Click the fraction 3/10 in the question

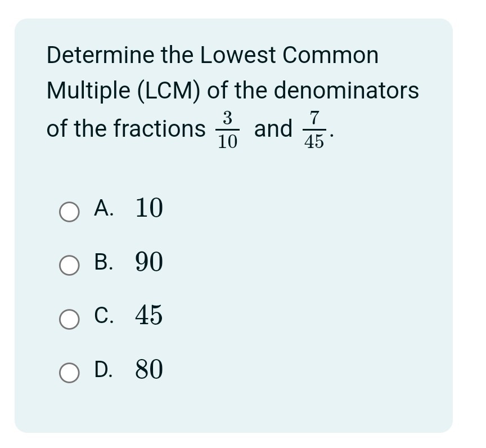point(227,129)
